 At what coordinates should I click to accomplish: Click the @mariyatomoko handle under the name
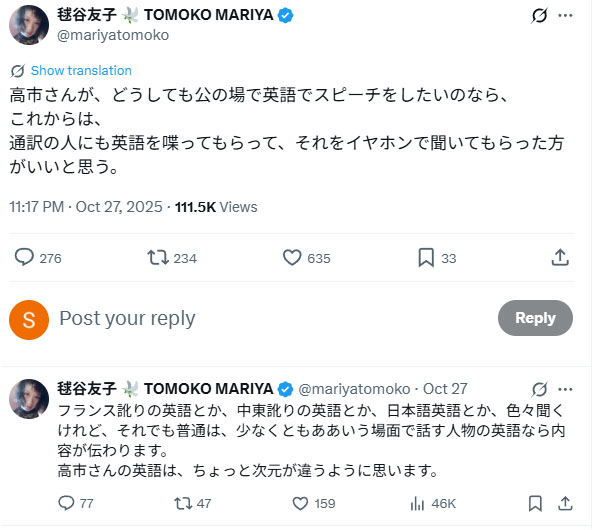click(x=113, y=35)
